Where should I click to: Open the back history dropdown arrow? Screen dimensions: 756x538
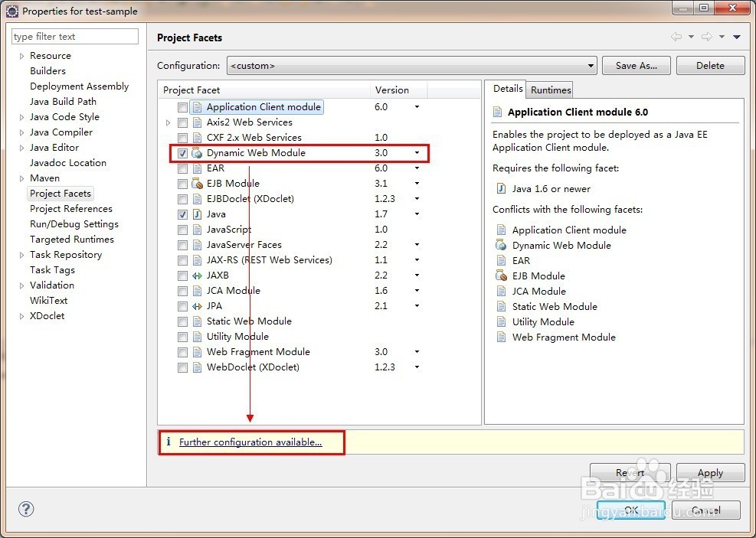[x=691, y=37]
